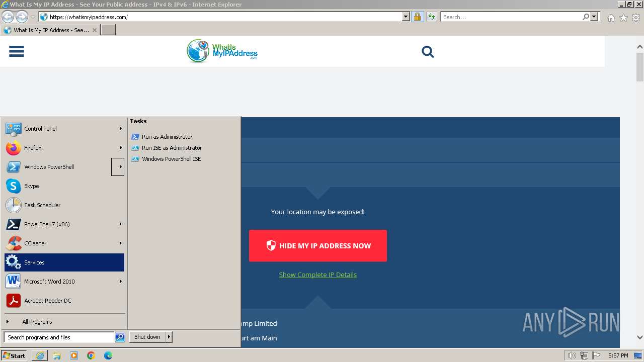Click the scrollbar down arrow
The image size is (644, 362).
pos(640,337)
